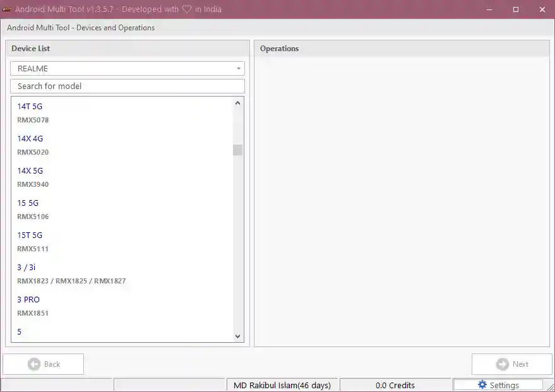This screenshot has height=392, width=555.
Task: Click the Next arrow icon
Action: [502, 364]
